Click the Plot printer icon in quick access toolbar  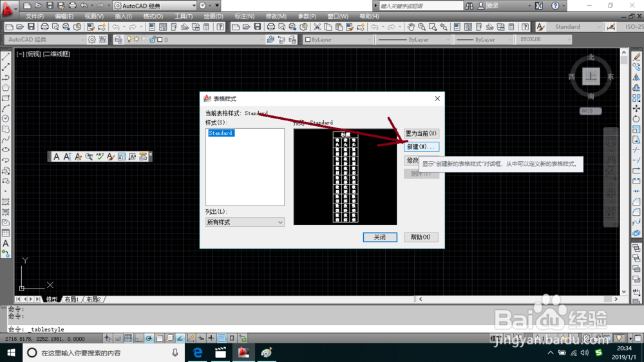(x=72, y=6)
